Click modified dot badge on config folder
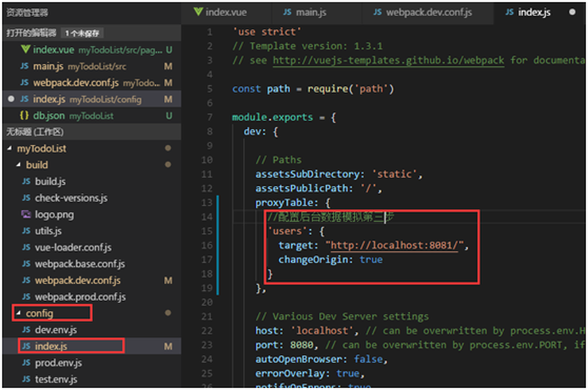This screenshot has width=588, height=390. (x=168, y=313)
